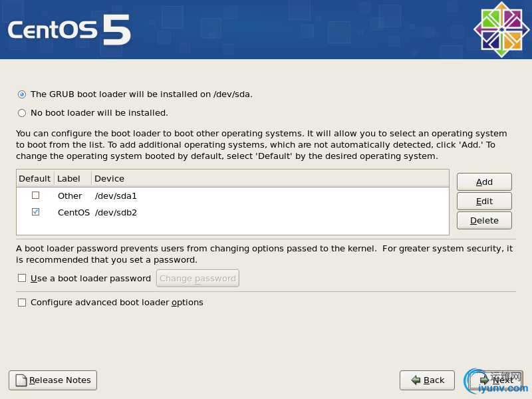The height and width of the screenshot is (399, 532).
Task: Sort by the Label column header
Action: click(x=72, y=178)
